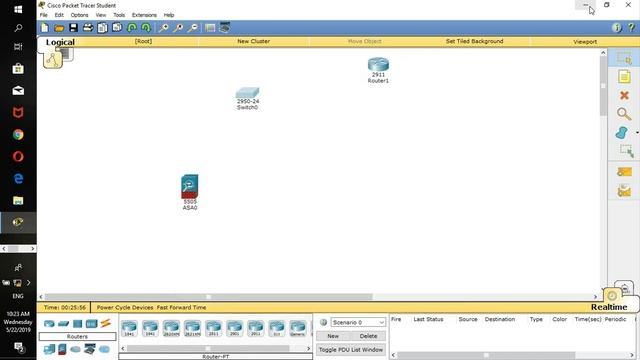
Task: Click Set Tiled Background button
Action: coord(474,41)
